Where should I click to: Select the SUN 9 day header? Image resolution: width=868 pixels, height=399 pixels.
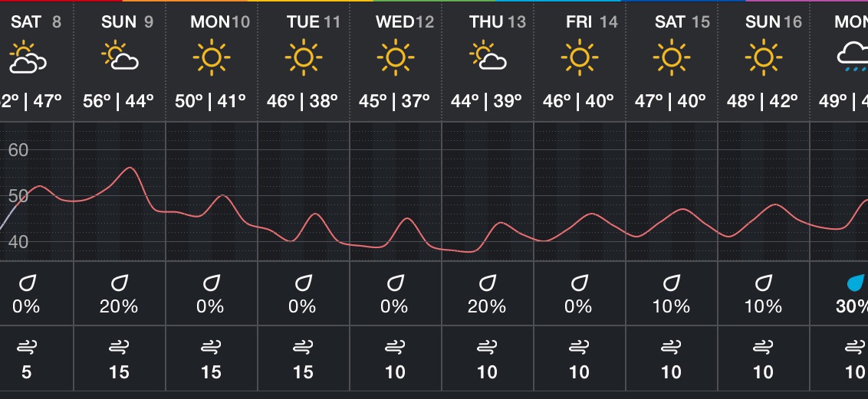click(127, 22)
